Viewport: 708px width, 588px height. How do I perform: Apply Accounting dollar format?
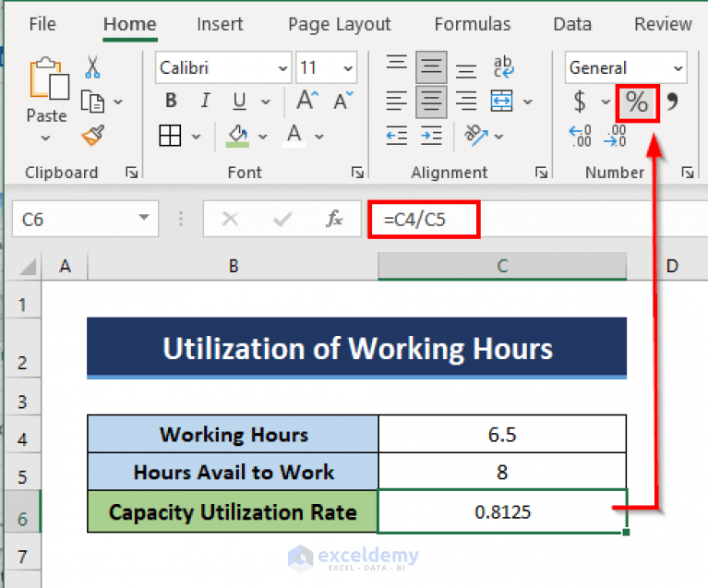[580, 101]
